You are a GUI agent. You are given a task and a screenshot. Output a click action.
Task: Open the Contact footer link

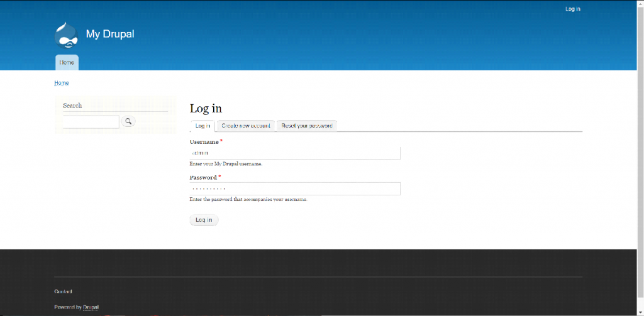[x=64, y=291]
